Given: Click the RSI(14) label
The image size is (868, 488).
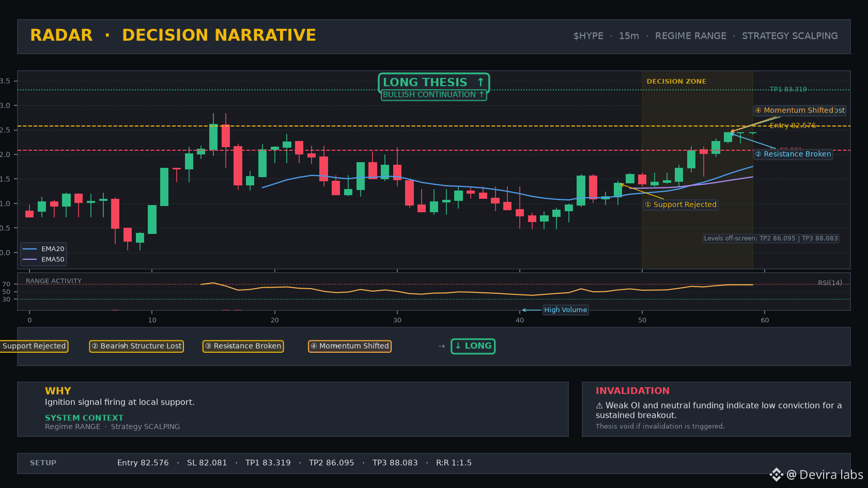Looking at the screenshot, I should point(830,283).
